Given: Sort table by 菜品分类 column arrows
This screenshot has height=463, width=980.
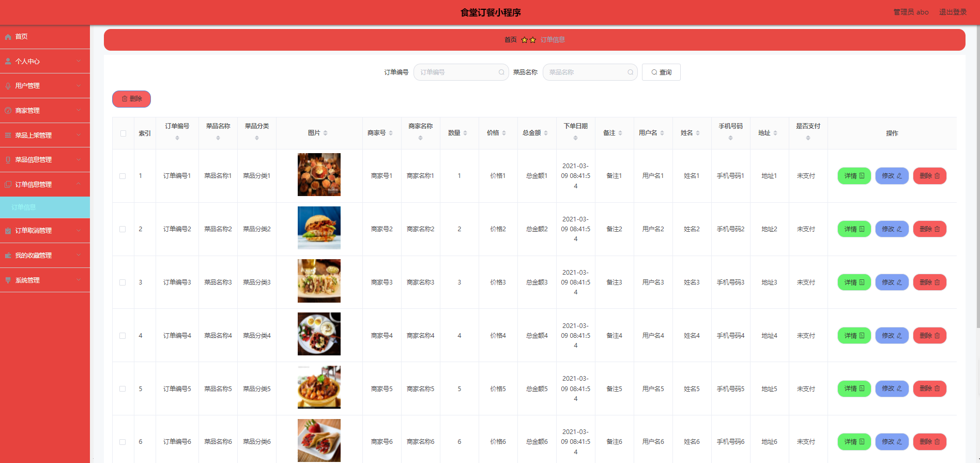Looking at the screenshot, I should point(257,138).
